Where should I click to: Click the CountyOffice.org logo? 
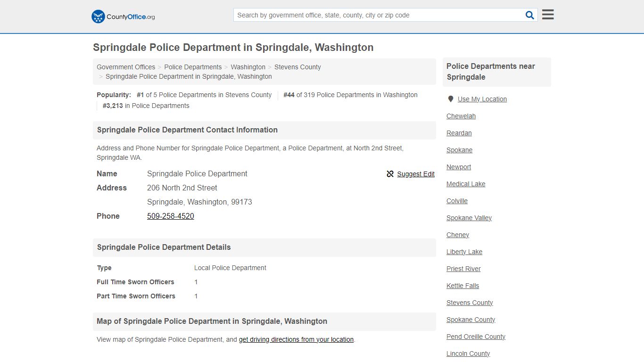(123, 16)
